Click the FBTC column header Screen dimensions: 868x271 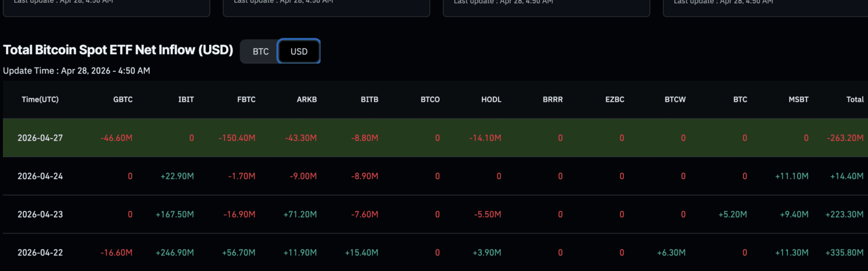246,99
